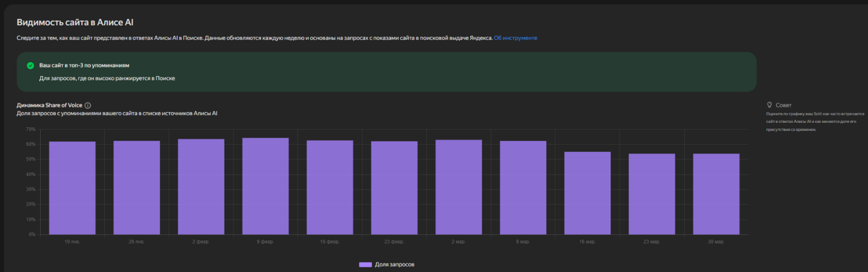Select the 16 февр. chart bar
Screen dimensions: 868x272
point(330,187)
